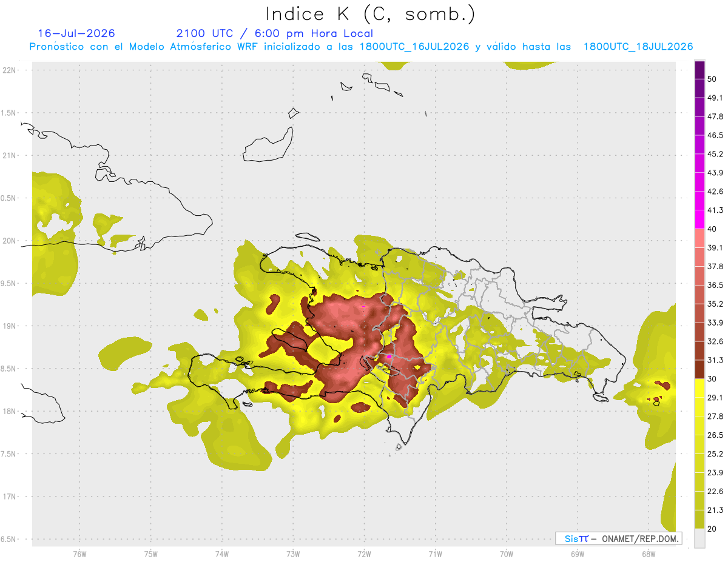
Task: Click the colorbar value 21.3
Action: pyautogui.click(x=715, y=510)
